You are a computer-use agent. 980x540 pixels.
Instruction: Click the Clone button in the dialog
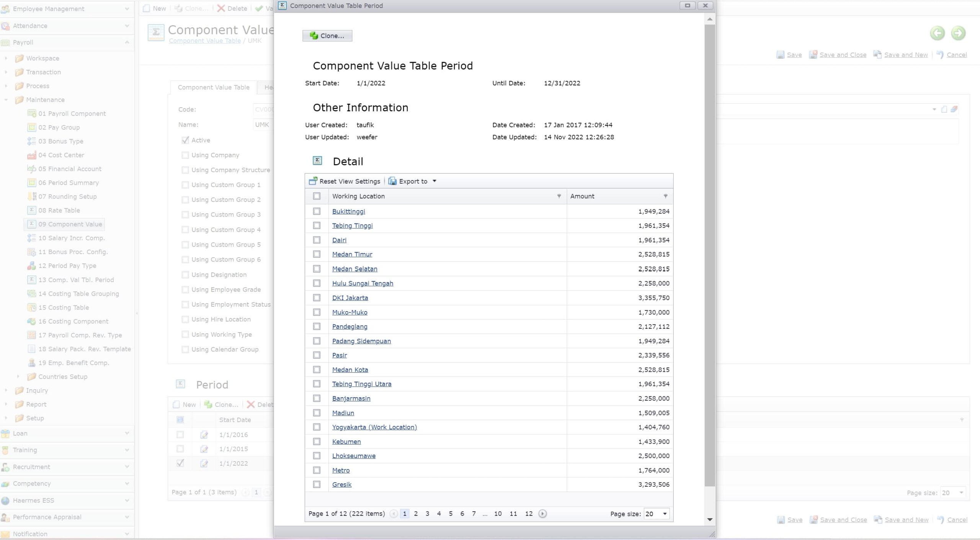[327, 36]
